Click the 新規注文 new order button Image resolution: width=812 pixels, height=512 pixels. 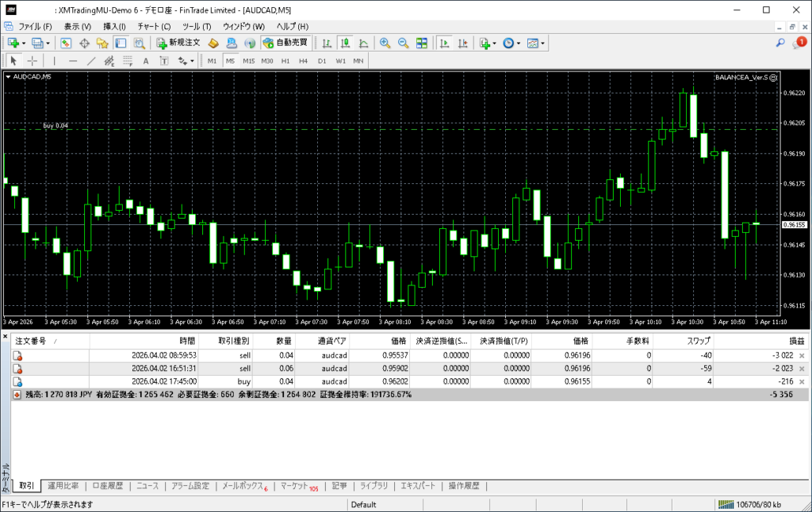pos(180,43)
